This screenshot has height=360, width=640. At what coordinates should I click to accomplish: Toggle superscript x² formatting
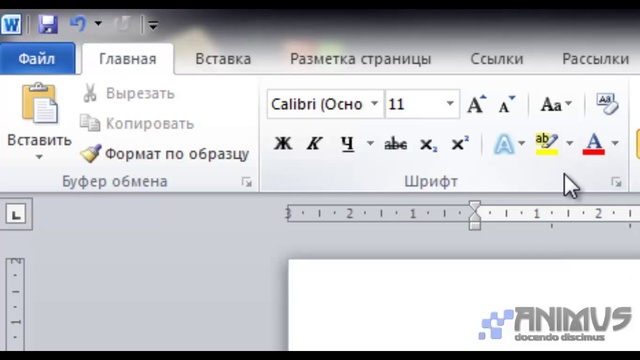(x=460, y=143)
